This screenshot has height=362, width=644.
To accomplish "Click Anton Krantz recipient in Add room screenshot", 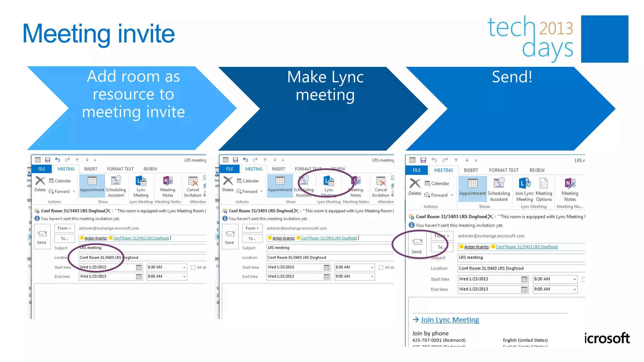I will (96, 238).
